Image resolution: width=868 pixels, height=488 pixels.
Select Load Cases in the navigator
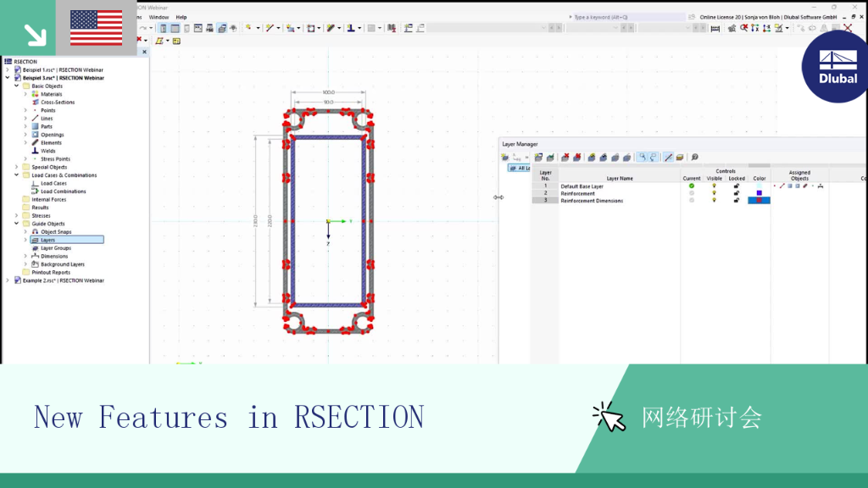(53, 183)
